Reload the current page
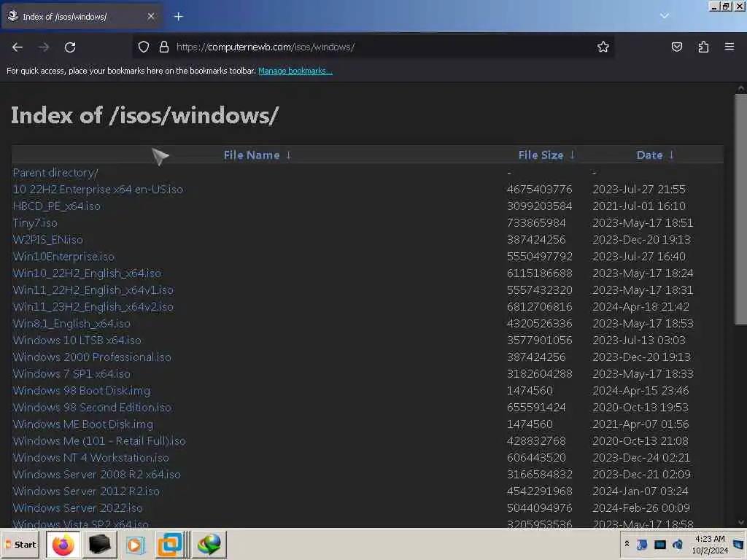This screenshot has width=747, height=560. click(70, 47)
